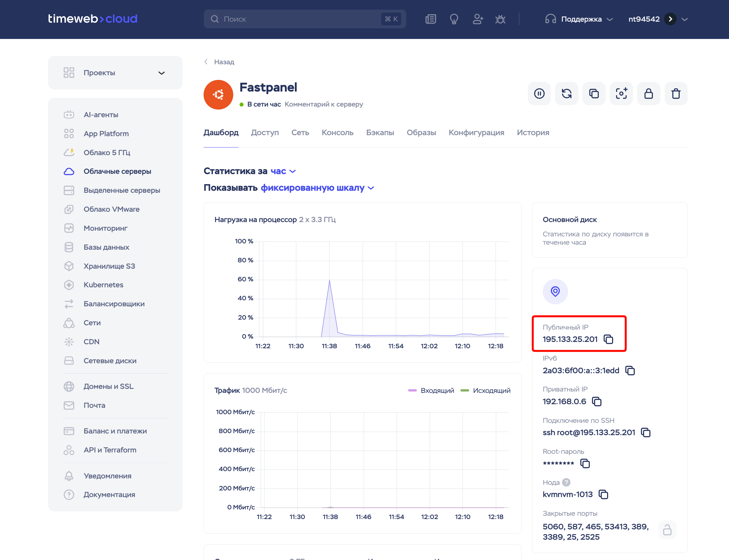Click the padlock icon in server actions

coord(648,94)
